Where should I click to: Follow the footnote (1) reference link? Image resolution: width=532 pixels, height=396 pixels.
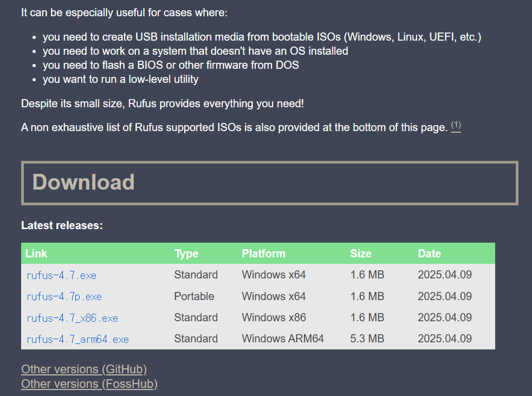(456, 126)
